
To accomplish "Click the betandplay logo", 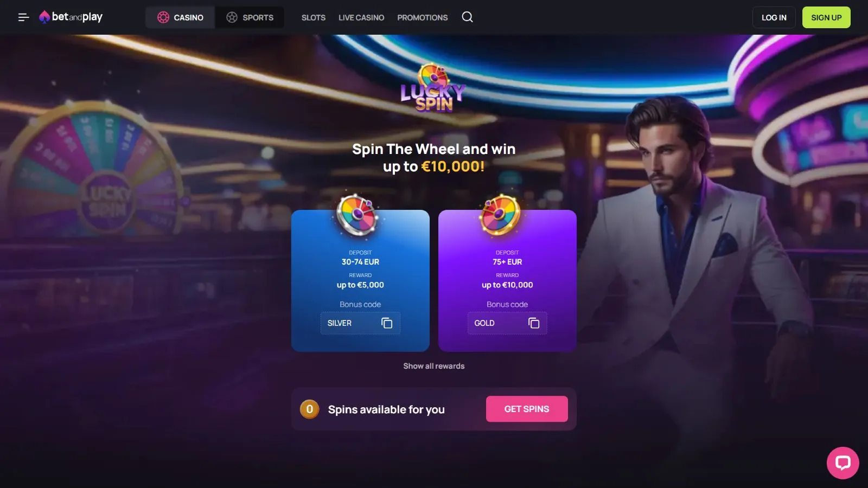I will coord(71,17).
